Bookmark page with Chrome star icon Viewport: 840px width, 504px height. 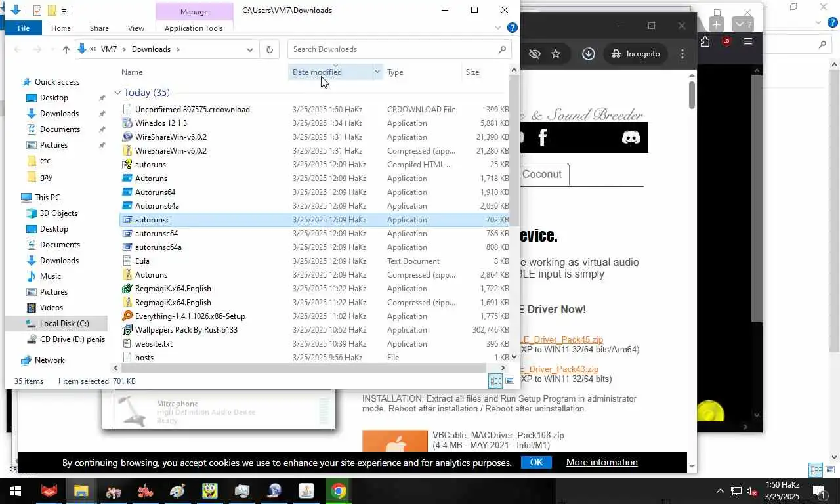[556, 54]
